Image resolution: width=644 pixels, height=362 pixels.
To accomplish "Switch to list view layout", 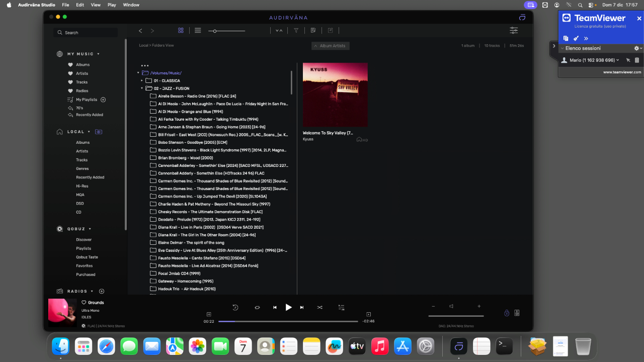I will (x=198, y=31).
